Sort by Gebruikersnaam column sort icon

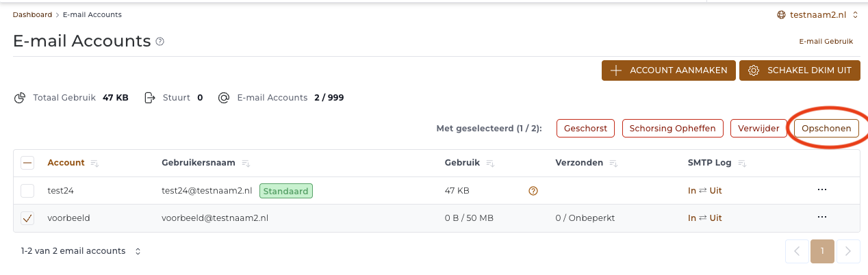click(x=246, y=163)
